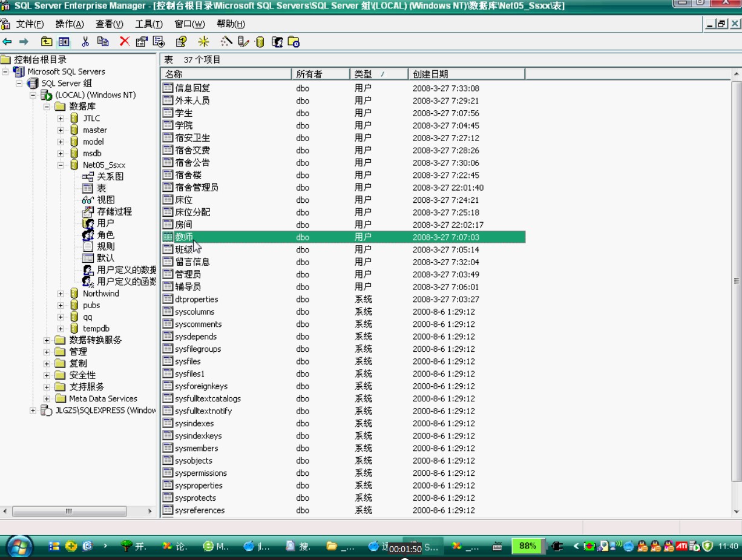Select the 信息回复 table row
742x560 pixels.
click(x=343, y=88)
